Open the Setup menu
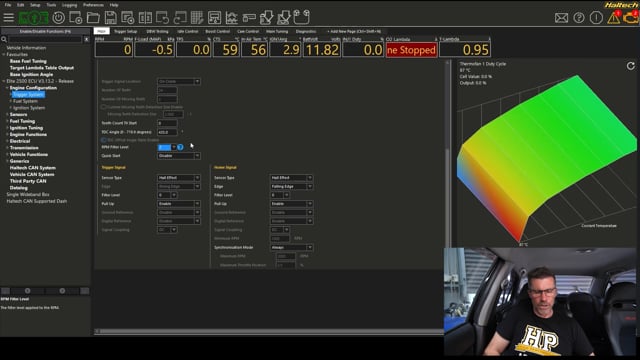 [x=35, y=5]
